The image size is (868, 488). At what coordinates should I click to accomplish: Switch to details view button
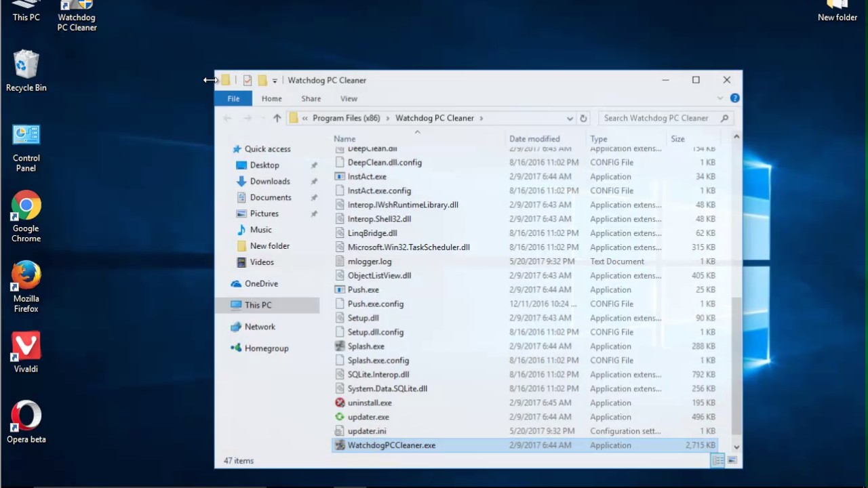pos(717,461)
